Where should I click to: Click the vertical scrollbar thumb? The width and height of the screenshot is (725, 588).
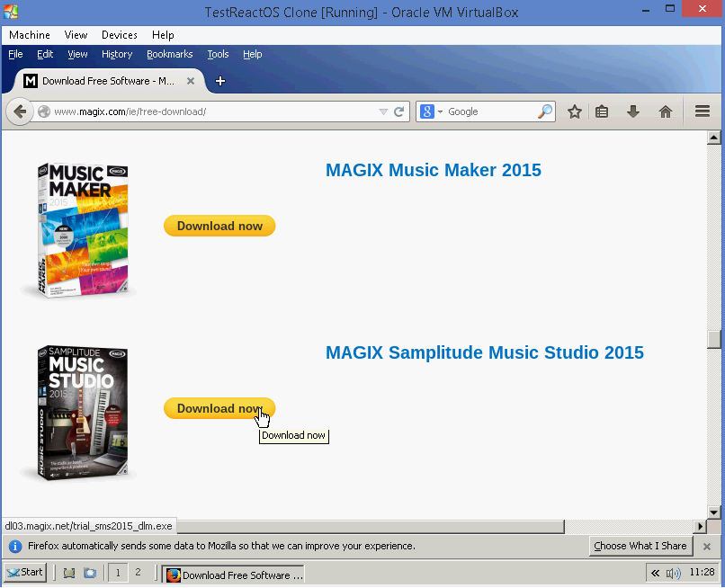[x=714, y=339]
